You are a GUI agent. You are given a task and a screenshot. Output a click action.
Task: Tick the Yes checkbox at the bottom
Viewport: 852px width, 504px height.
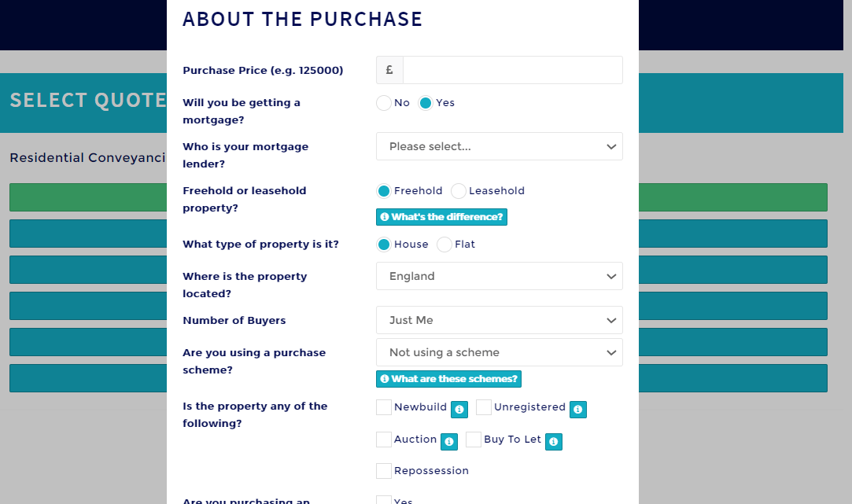click(x=383, y=499)
